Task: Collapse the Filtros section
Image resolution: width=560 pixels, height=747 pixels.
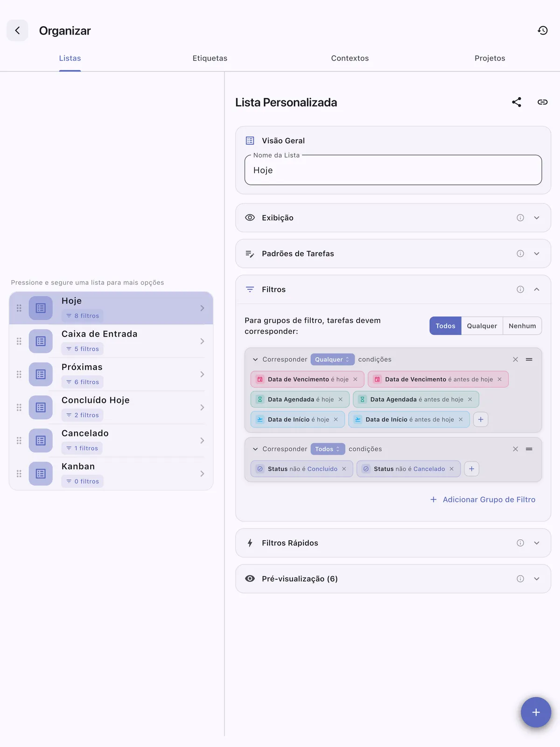Action: pos(537,289)
